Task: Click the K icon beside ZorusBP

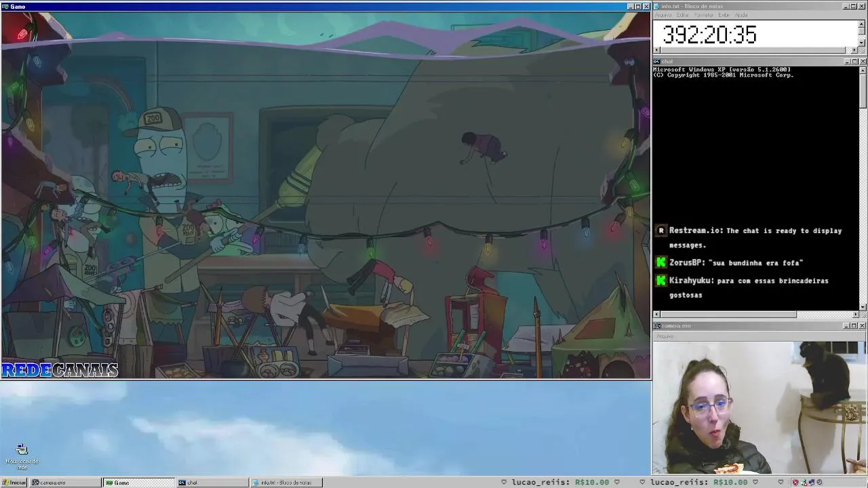Action: click(x=661, y=262)
